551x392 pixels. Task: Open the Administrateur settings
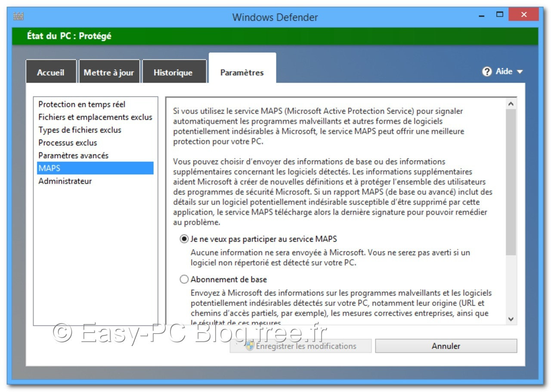click(95, 181)
